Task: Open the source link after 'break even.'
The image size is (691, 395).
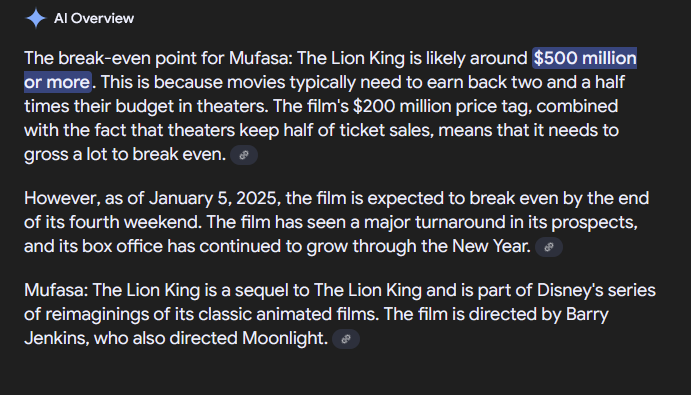Action: point(244,155)
